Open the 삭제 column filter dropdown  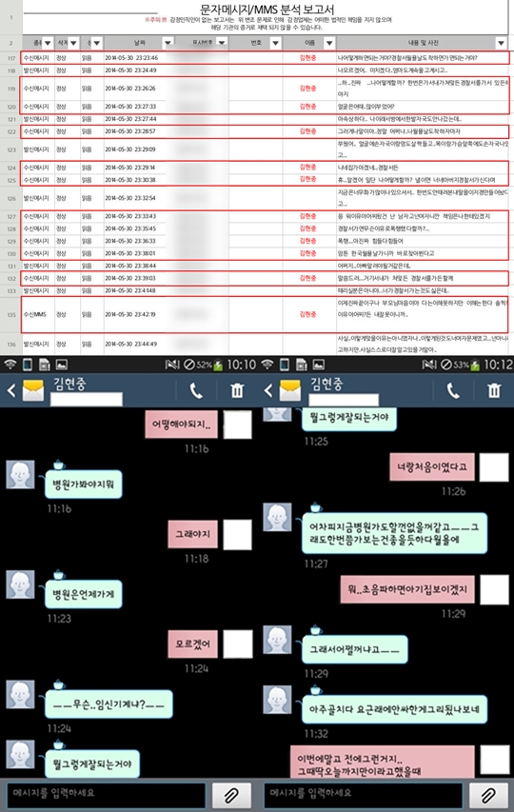pyautogui.click(x=73, y=43)
